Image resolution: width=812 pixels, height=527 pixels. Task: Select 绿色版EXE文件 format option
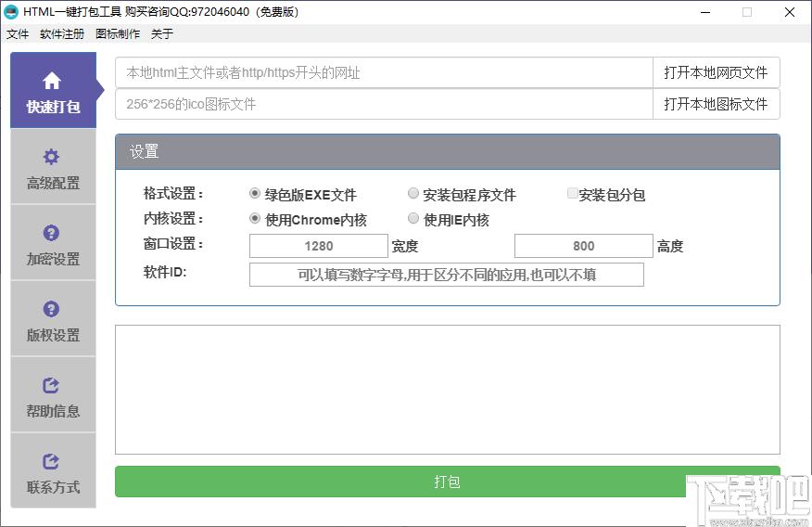click(255, 194)
